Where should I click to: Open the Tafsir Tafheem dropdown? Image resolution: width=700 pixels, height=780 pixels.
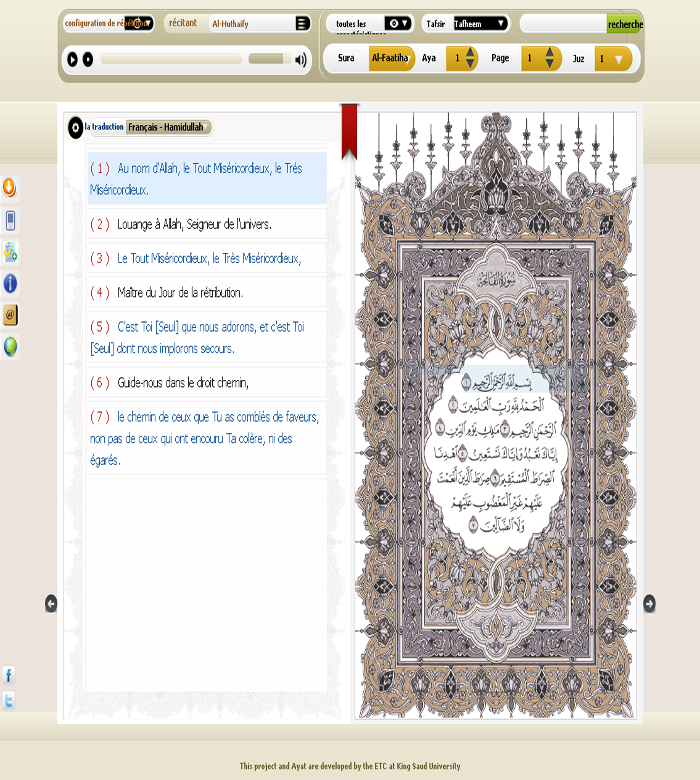point(481,23)
